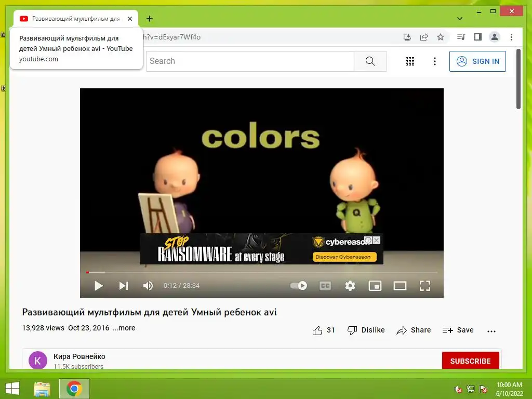Open ad info icon on banner
Viewport: 532px width, 399px height.
pyautogui.click(x=368, y=240)
